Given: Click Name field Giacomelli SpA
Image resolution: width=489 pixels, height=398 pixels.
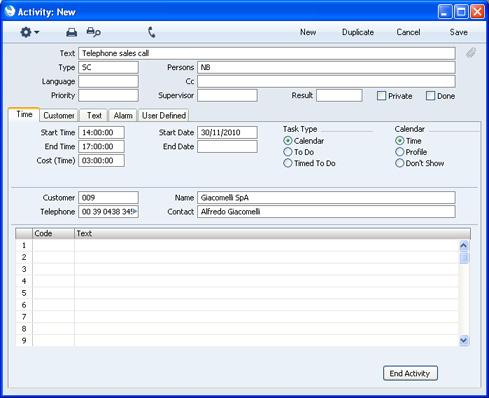Looking at the screenshot, I should tap(326, 198).
